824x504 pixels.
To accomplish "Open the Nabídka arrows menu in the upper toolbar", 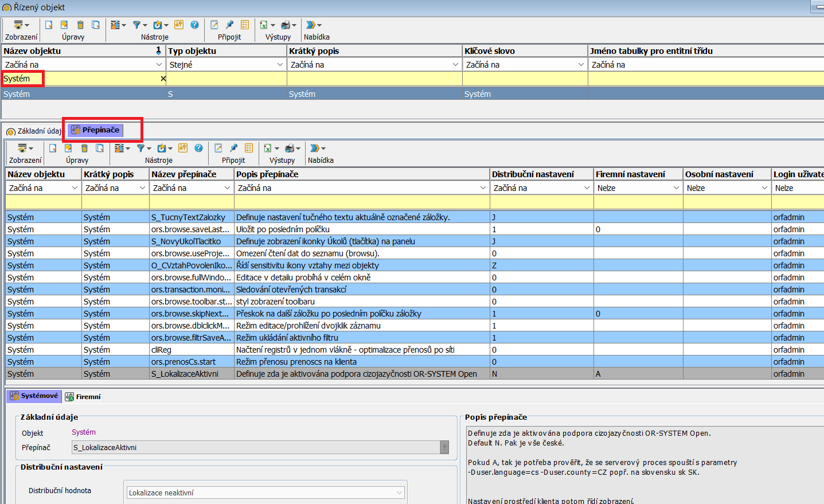I will [x=312, y=25].
